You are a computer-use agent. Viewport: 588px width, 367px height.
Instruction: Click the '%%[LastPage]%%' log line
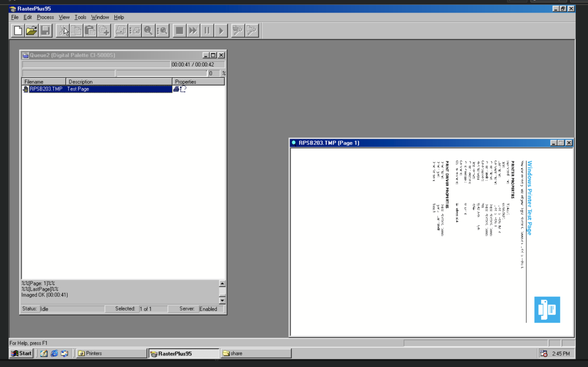pyautogui.click(x=40, y=289)
